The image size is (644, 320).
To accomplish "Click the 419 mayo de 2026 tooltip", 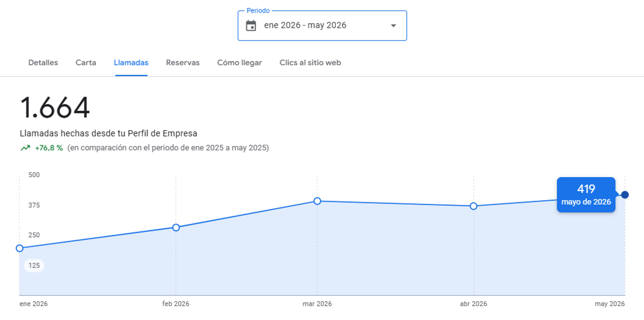I will click(586, 195).
